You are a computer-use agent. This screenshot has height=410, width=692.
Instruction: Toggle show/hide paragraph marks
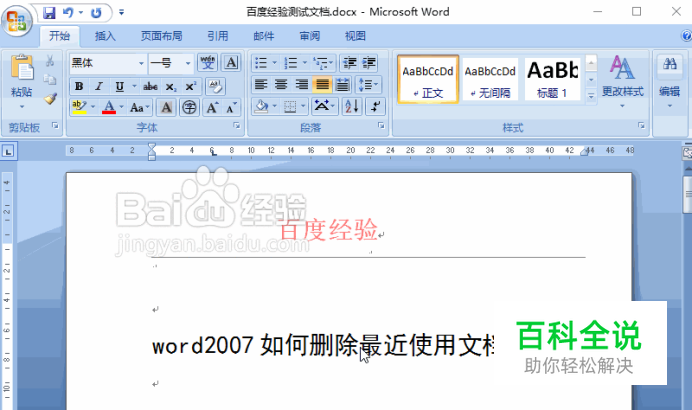pyautogui.click(x=376, y=107)
